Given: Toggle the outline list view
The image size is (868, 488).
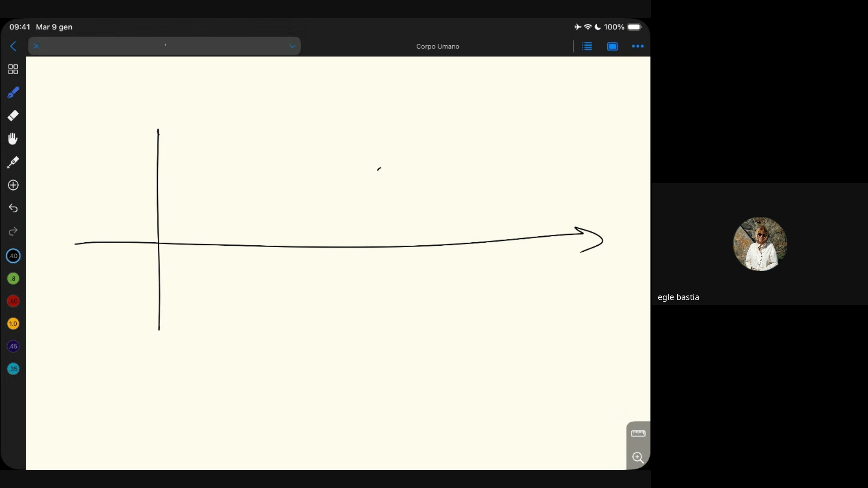Looking at the screenshot, I should (587, 46).
